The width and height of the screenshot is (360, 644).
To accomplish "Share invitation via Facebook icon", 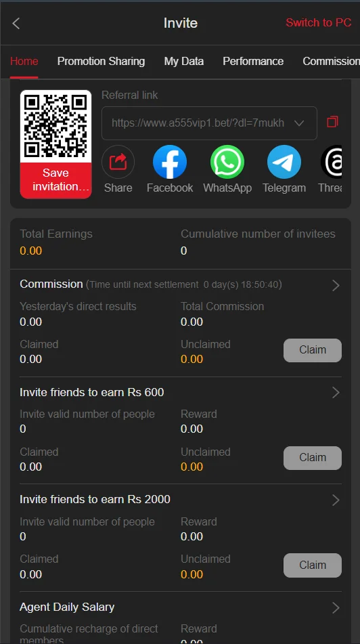I will [x=170, y=162].
